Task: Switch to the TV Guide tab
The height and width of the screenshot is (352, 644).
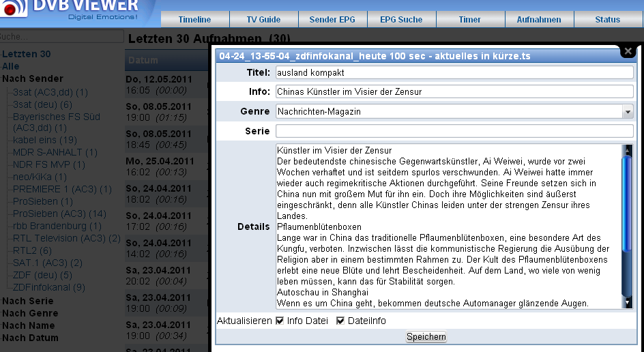Action: (x=263, y=20)
